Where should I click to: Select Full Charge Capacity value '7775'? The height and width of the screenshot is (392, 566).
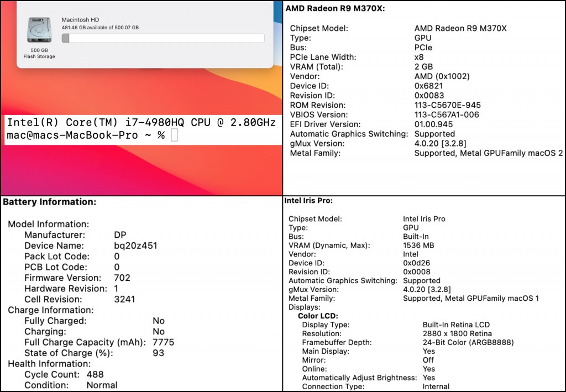164,342
